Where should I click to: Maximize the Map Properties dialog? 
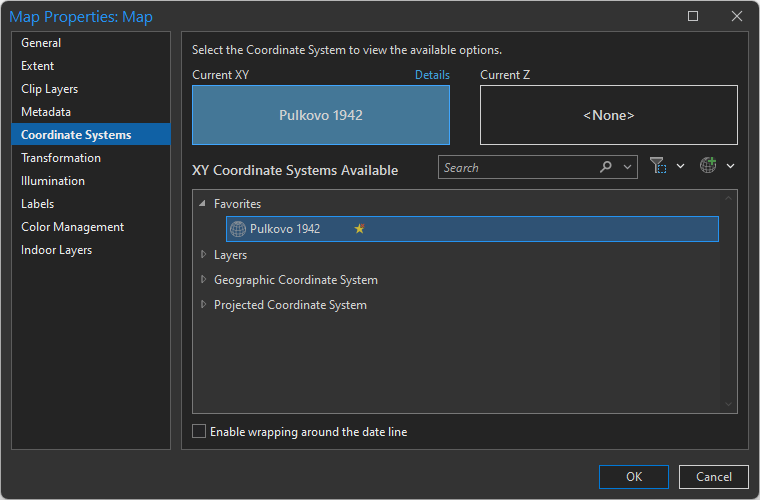(x=693, y=16)
